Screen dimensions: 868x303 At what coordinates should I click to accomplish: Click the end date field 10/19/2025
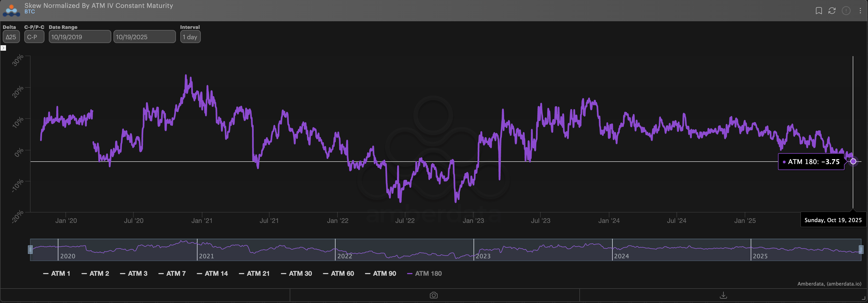[x=144, y=37]
